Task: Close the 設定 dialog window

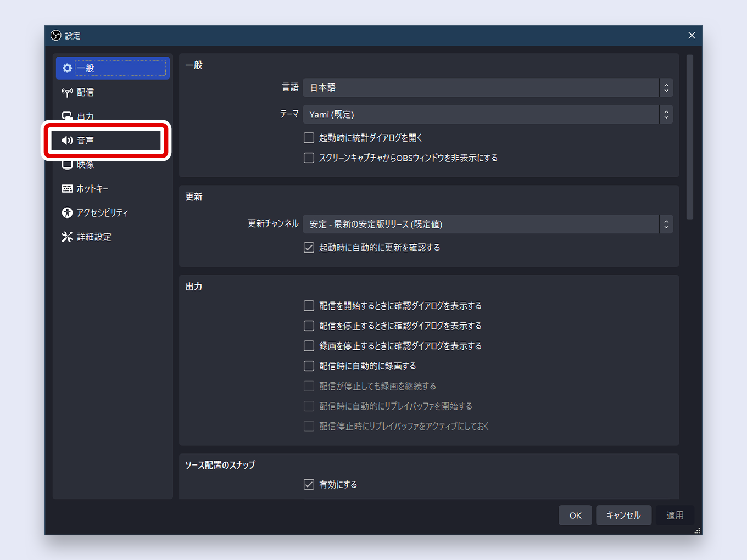Action: [692, 36]
